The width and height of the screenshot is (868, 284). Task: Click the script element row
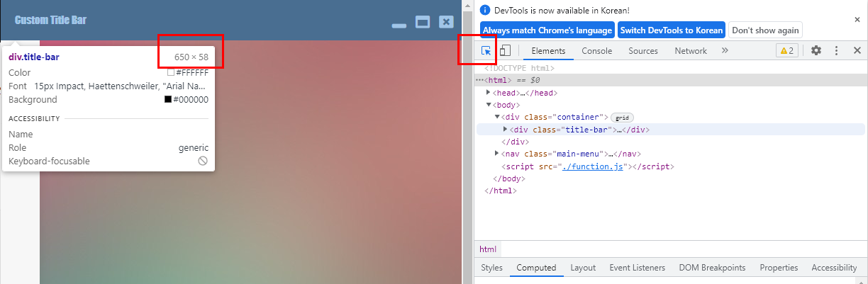click(671, 166)
